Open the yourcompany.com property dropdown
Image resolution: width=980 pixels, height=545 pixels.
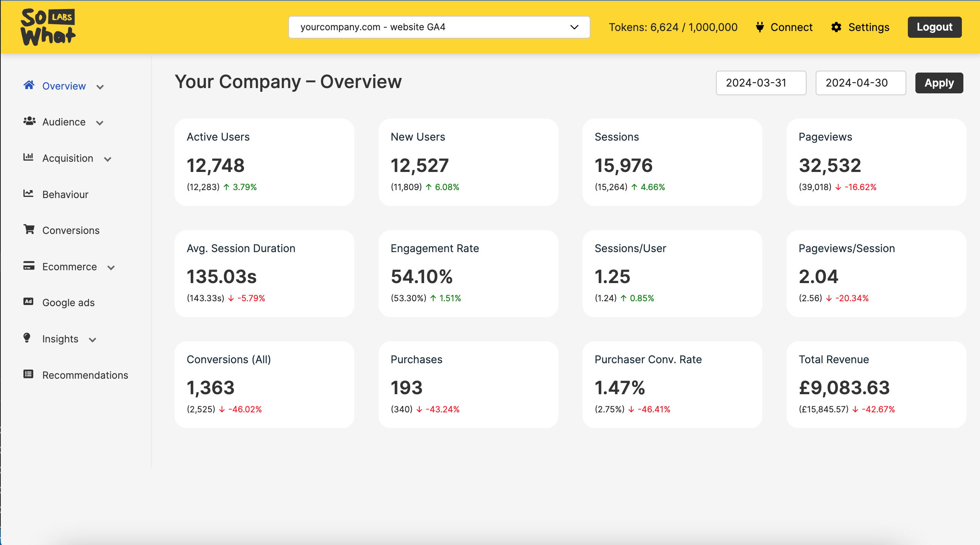click(439, 27)
